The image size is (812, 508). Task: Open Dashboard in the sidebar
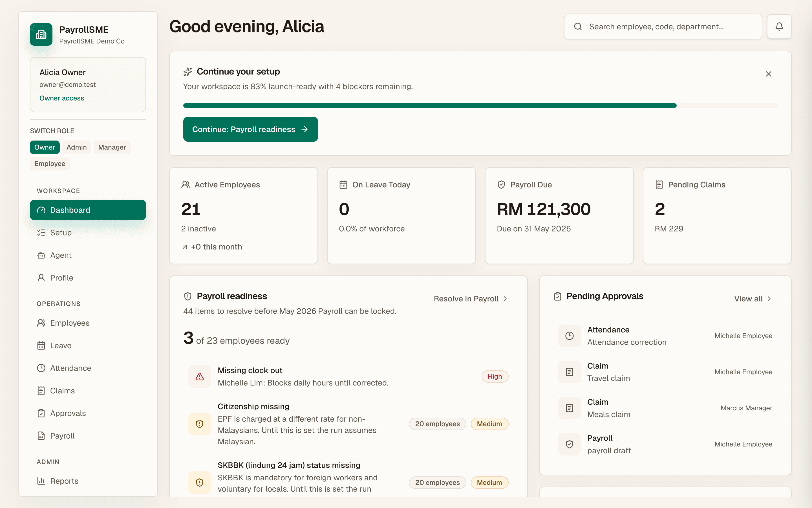click(88, 210)
